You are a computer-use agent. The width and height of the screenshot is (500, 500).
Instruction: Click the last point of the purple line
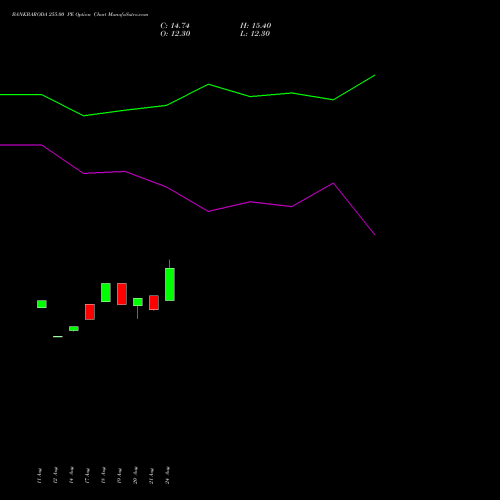point(375,235)
